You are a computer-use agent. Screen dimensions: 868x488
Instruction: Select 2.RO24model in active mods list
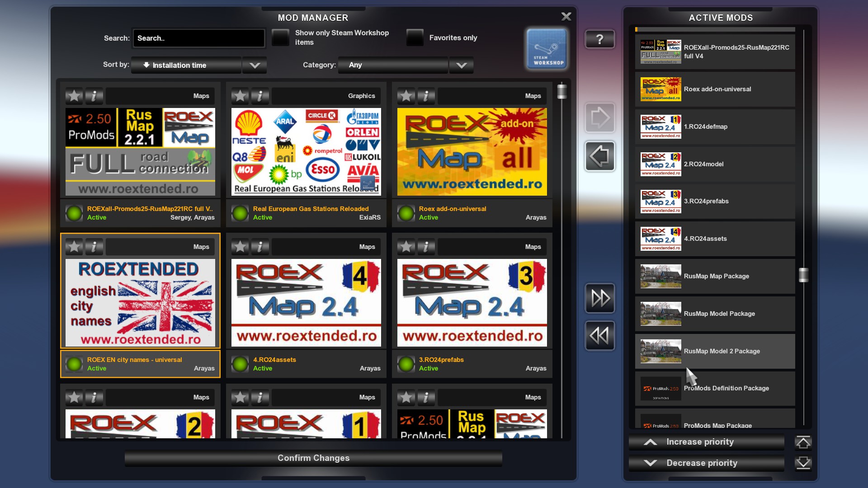pos(715,164)
